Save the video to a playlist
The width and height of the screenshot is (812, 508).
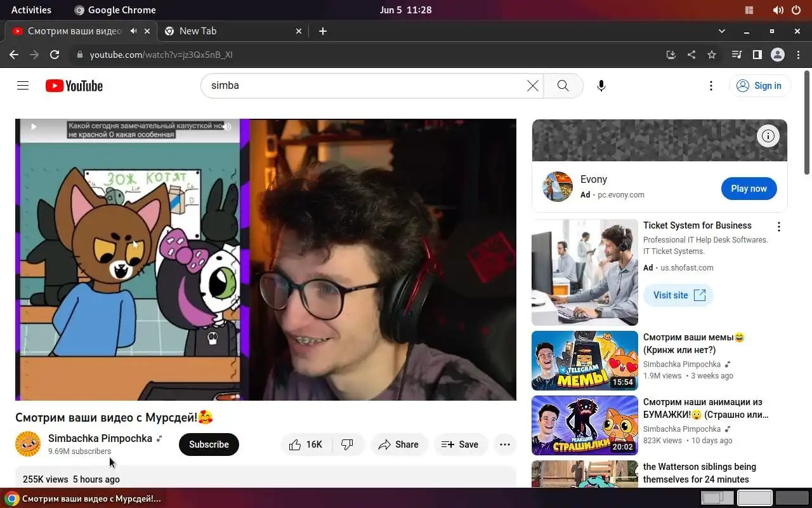click(461, 444)
